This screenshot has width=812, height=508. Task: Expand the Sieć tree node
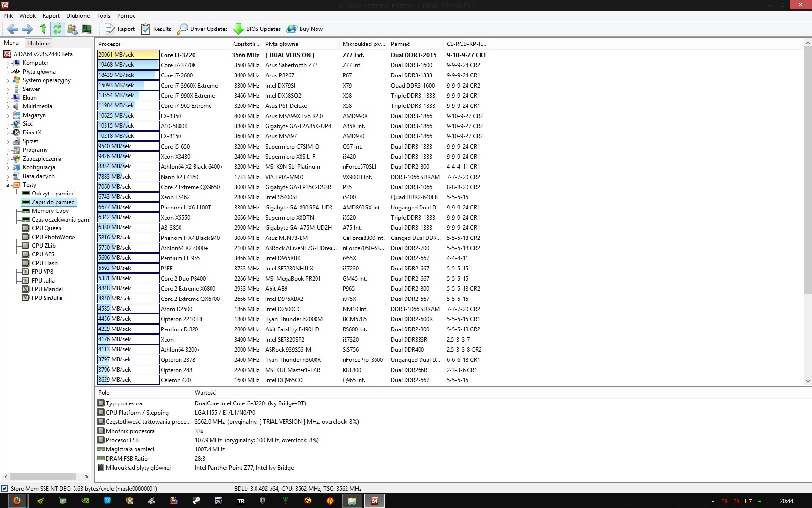point(8,124)
